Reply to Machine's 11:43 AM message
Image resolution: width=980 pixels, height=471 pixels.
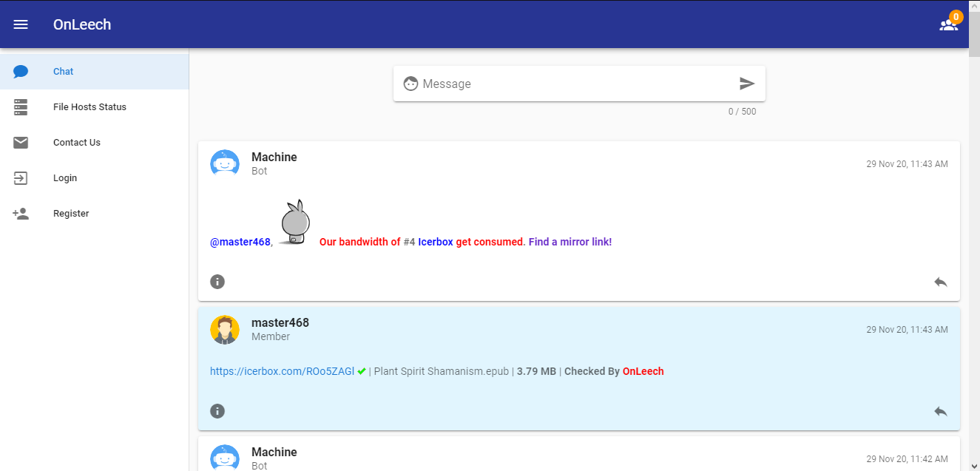(x=941, y=282)
